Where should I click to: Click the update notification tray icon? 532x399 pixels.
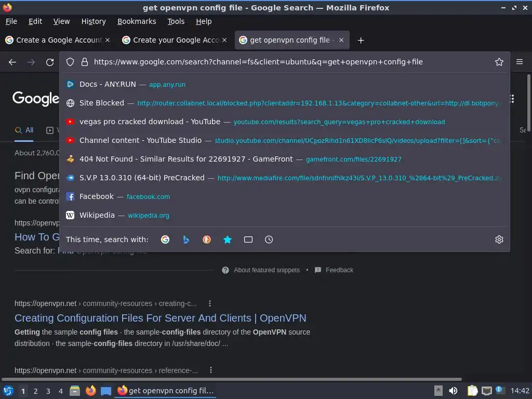(x=499, y=390)
